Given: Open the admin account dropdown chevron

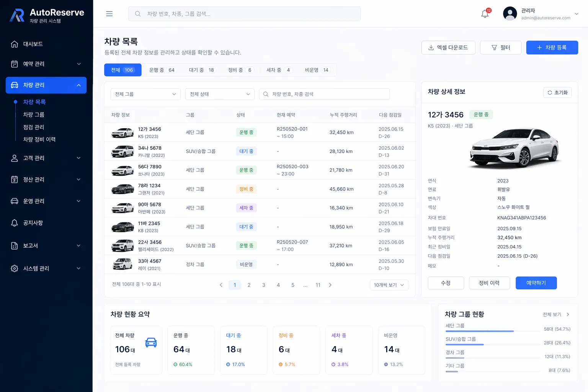Looking at the screenshot, I should pos(577,14).
